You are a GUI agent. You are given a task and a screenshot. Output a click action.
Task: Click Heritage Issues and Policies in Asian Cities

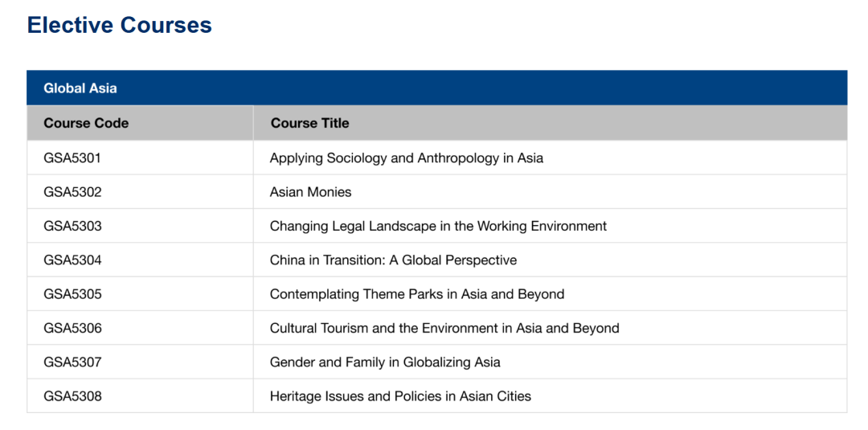click(x=400, y=396)
